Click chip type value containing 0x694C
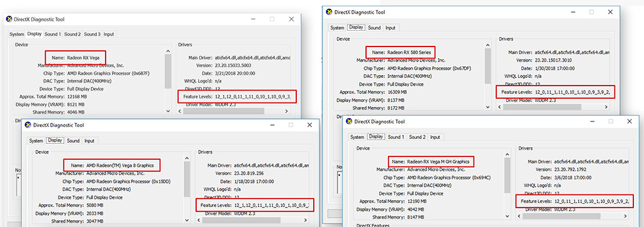The width and height of the screenshot is (644, 227). [x=449, y=177]
